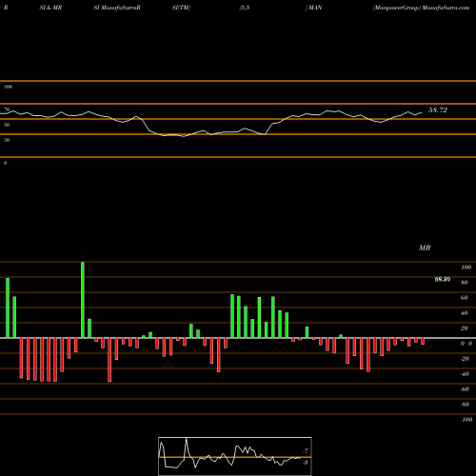This screenshot has height=476, width=476.
Task: Click the 40 label on MR axis
Action: click(465, 313)
